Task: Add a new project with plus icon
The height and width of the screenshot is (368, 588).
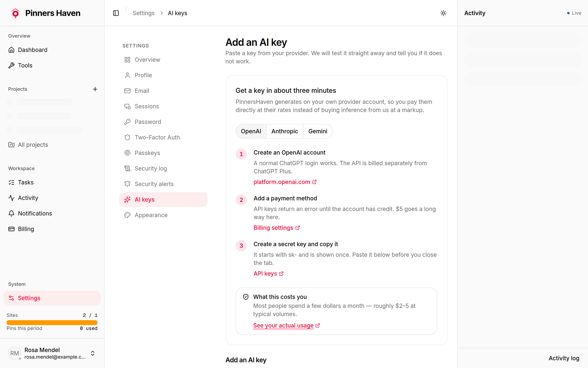Action: coord(95,89)
